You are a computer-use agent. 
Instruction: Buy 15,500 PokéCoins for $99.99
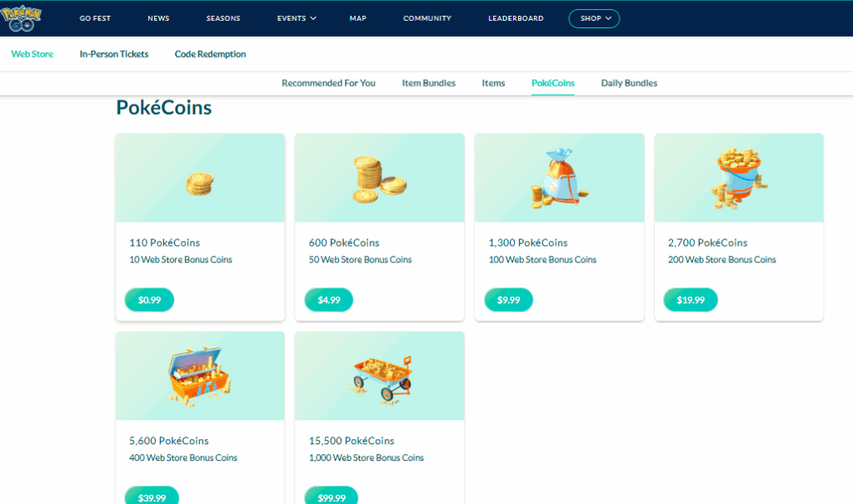(x=332, y=497)
